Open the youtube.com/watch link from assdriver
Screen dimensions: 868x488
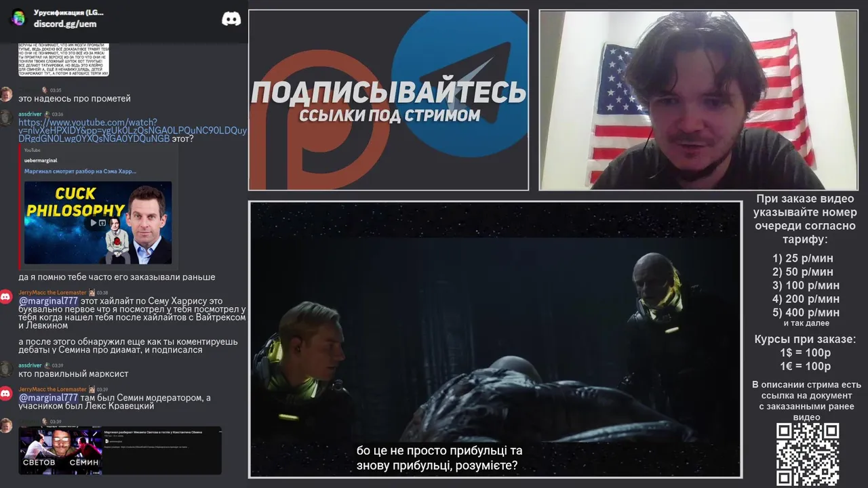coord(132,130)
